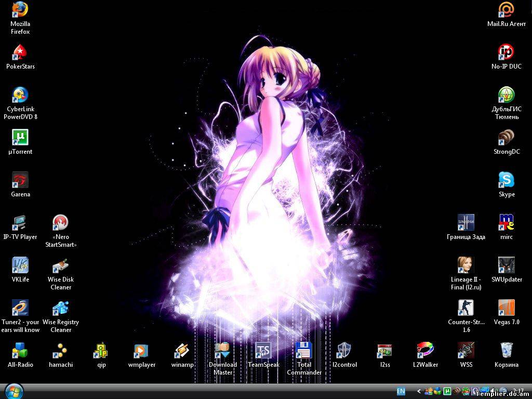Select the l2ss shortcut
532x399 pixels.
pos(385,351)
